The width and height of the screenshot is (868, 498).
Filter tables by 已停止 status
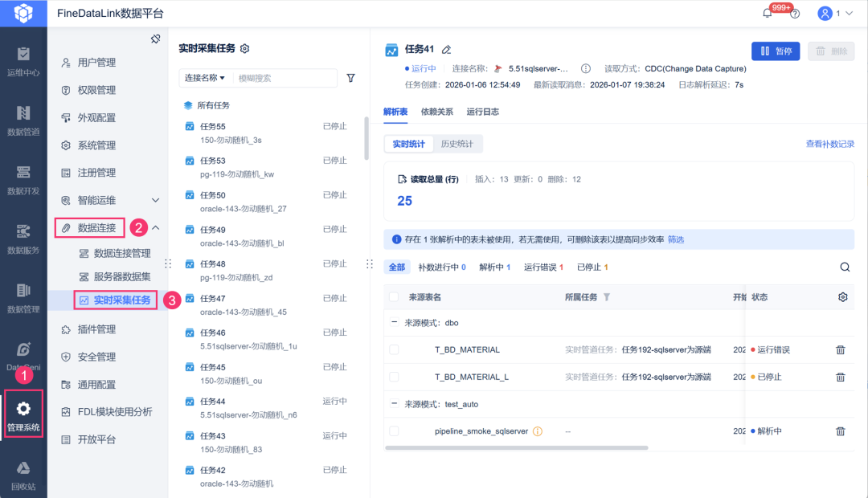pyautogui.click(x=592, y=267)
